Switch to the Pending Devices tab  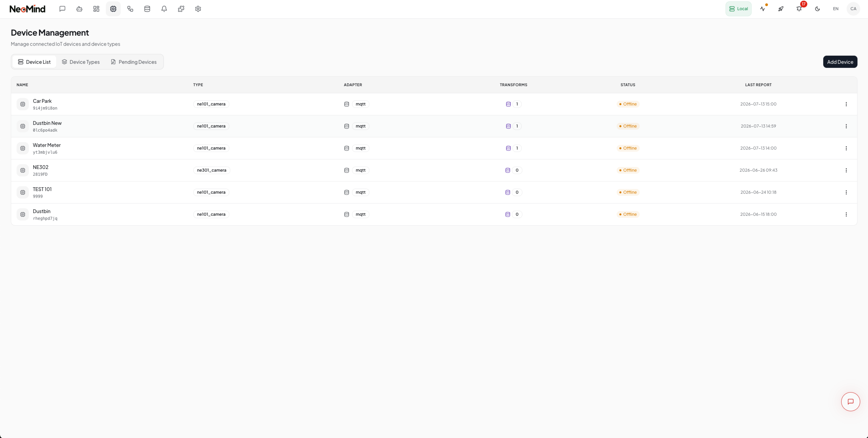point(134,62)
